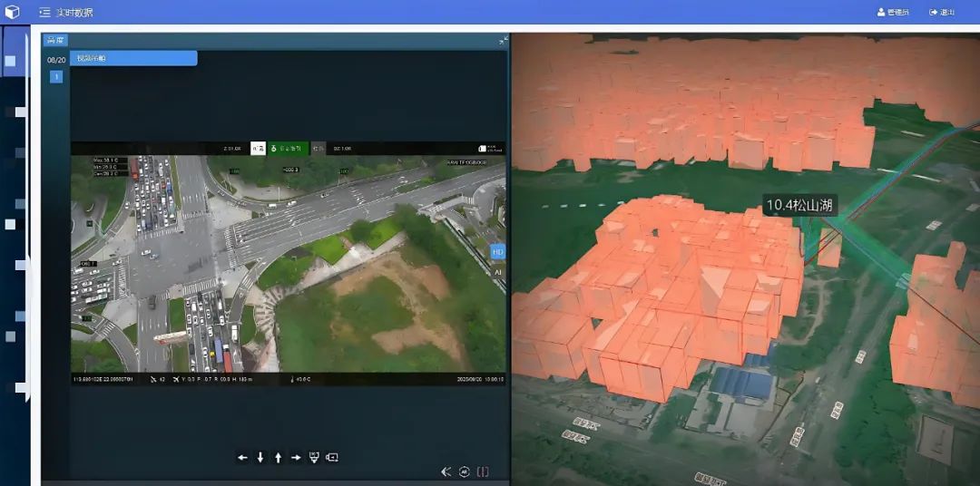Viewport: 980px width, 486px height.
Task: Select the numbered 1 item below date
Action: point(56,77)
